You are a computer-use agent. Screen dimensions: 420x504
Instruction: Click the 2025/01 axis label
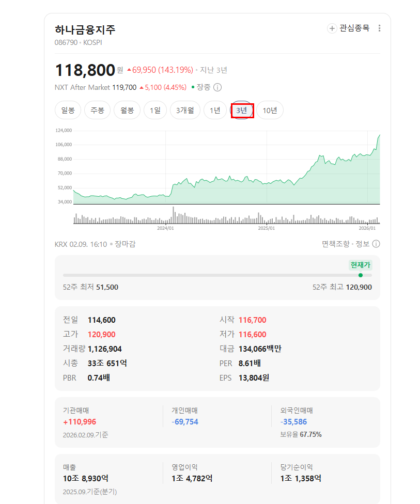(266, 228)
